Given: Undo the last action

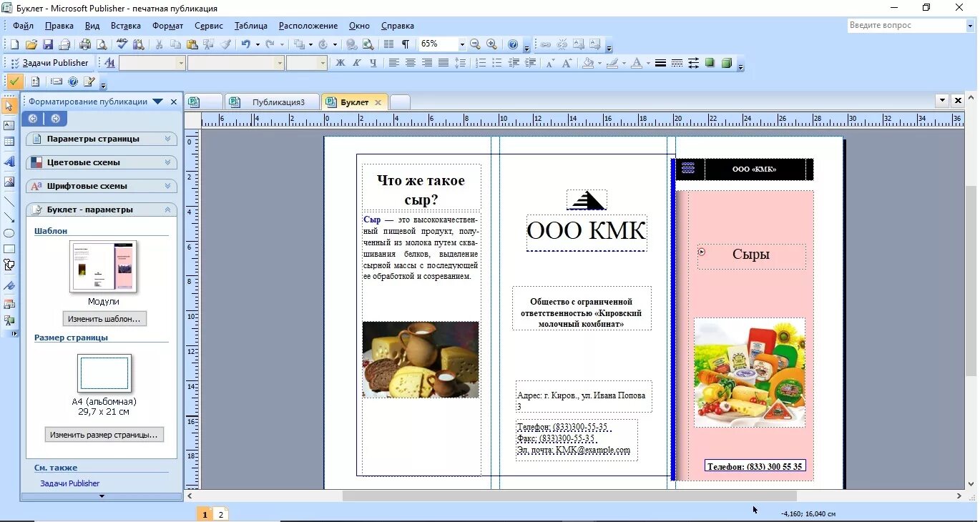Looking at the screenshot, I should (245, 44).
